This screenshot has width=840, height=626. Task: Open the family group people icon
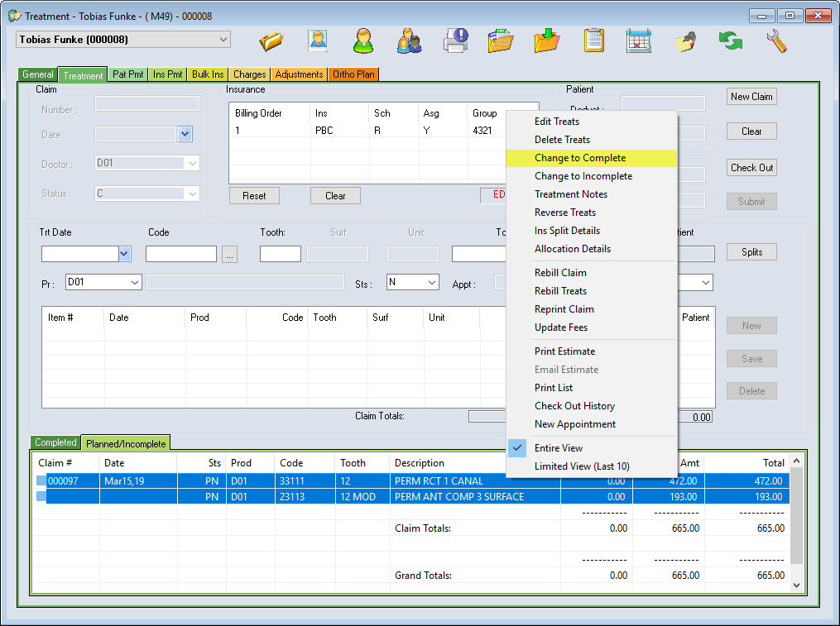pos(409,41)
